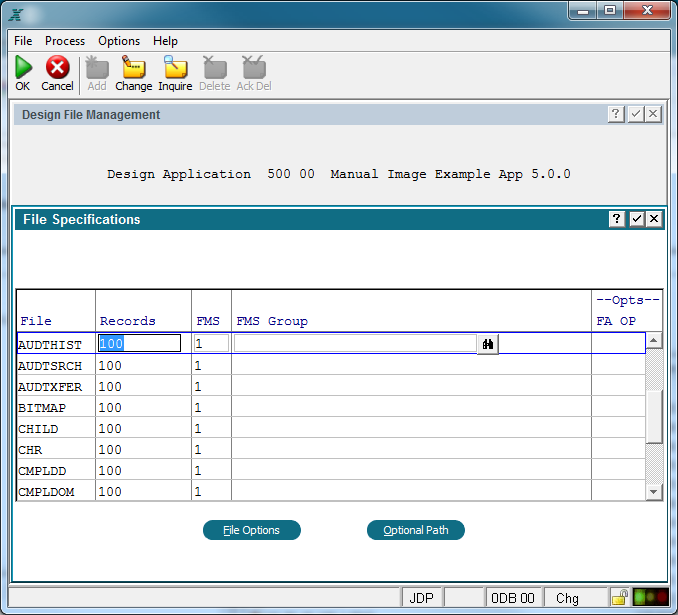Image resolution: width=678 pixels, height=615 pixels.
Task: Click the grayed Add toolbar icon
Action: pos(97,67)
